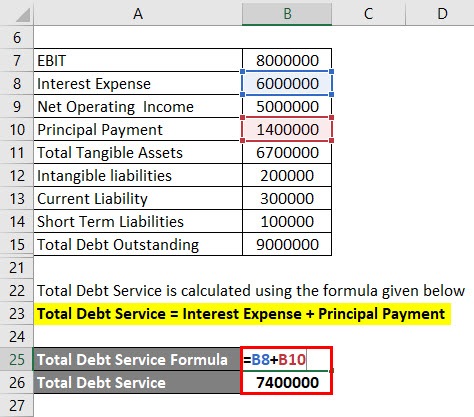Click the =B8+B10 formula cell

[286, 359]
